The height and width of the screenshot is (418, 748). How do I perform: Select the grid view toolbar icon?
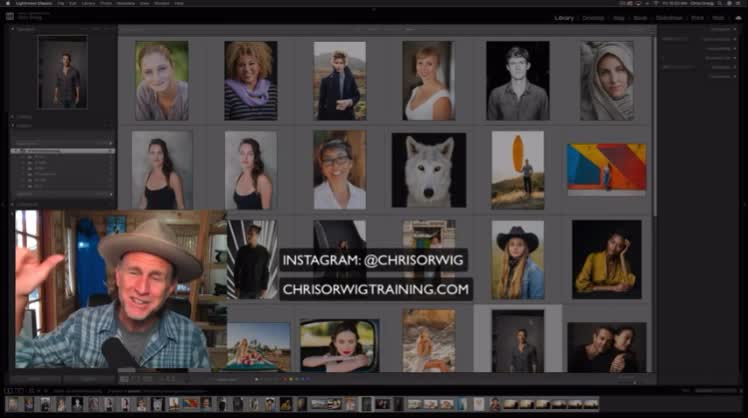[124, 379]
